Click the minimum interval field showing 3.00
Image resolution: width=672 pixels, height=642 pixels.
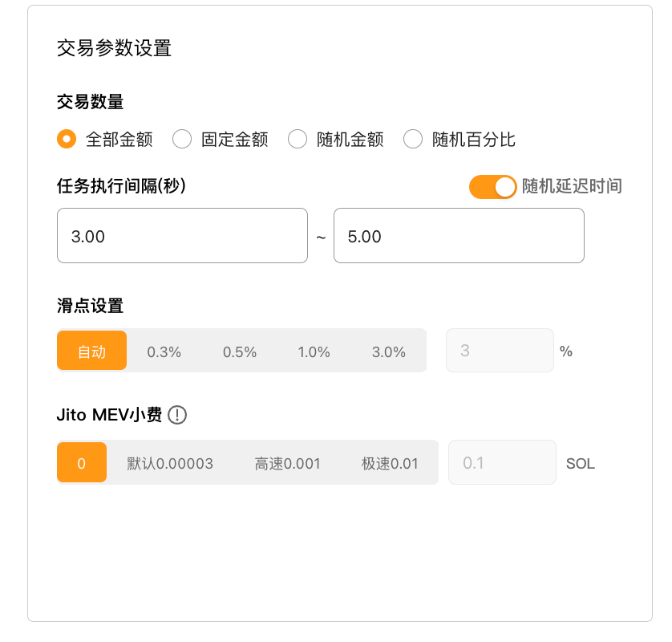point(182,236)
